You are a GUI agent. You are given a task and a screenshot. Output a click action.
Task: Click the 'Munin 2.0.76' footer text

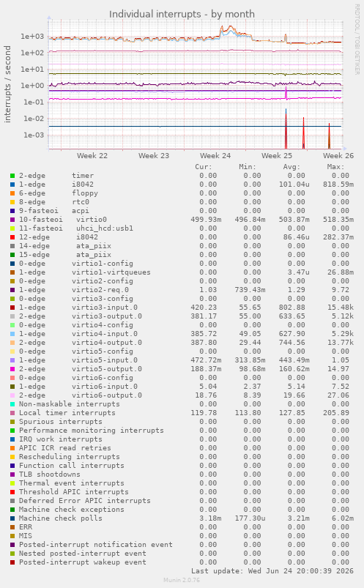point(182,580)
